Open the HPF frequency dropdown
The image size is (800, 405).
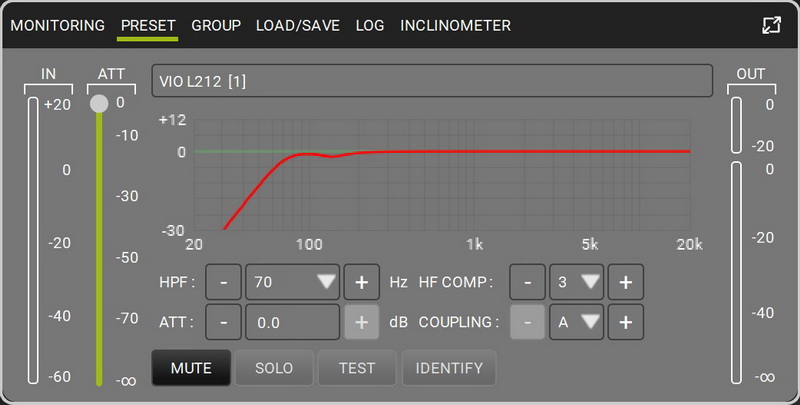pos(292,282)
